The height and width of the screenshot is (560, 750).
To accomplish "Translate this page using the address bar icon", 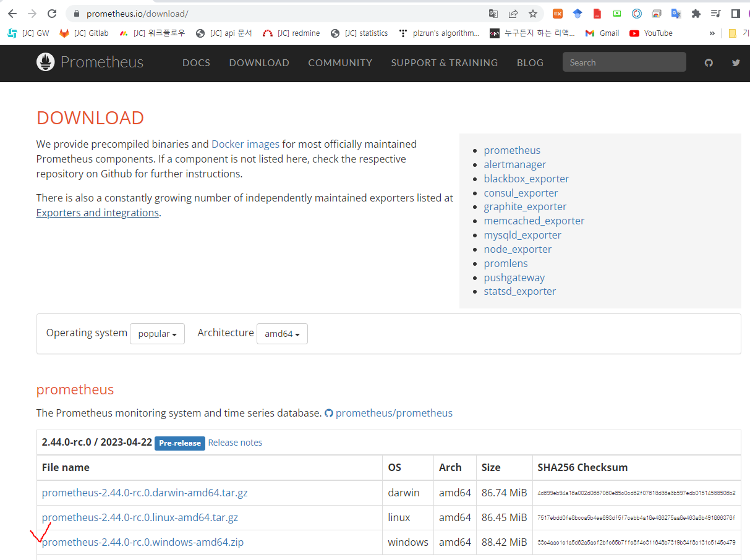I will point(493,14).
